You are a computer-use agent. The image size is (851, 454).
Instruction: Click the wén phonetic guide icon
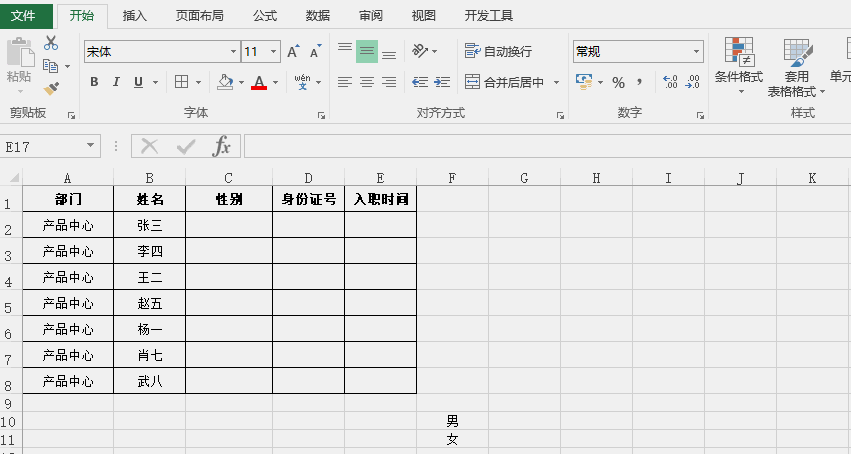pyautogui.click(x=302, y=82)
